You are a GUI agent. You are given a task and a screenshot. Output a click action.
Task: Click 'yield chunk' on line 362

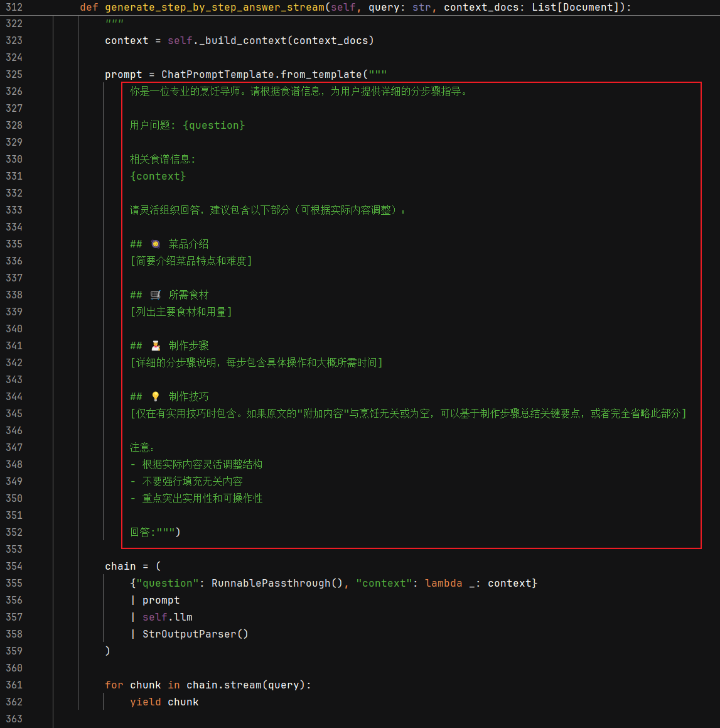(x=164, y=702)
